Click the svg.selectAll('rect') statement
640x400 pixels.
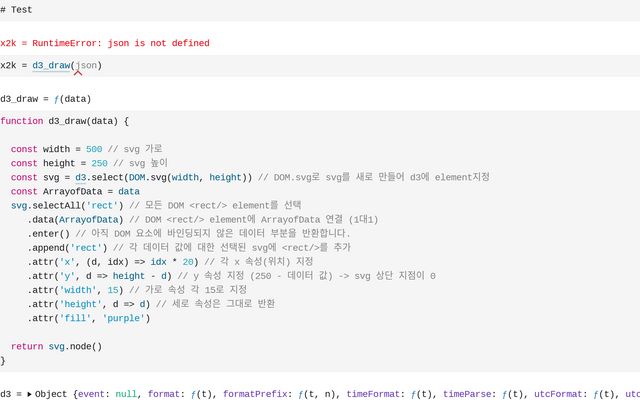tap(68, 205)
